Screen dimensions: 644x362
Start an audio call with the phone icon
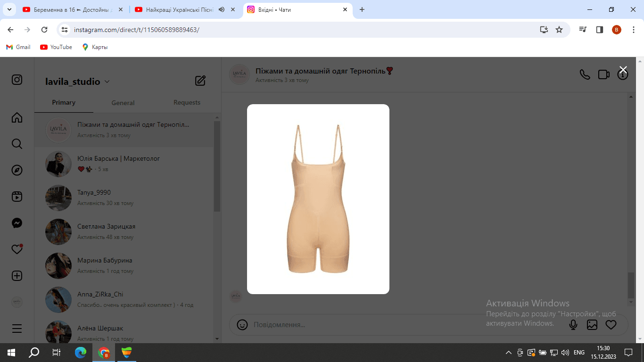[x=585, y=74]
